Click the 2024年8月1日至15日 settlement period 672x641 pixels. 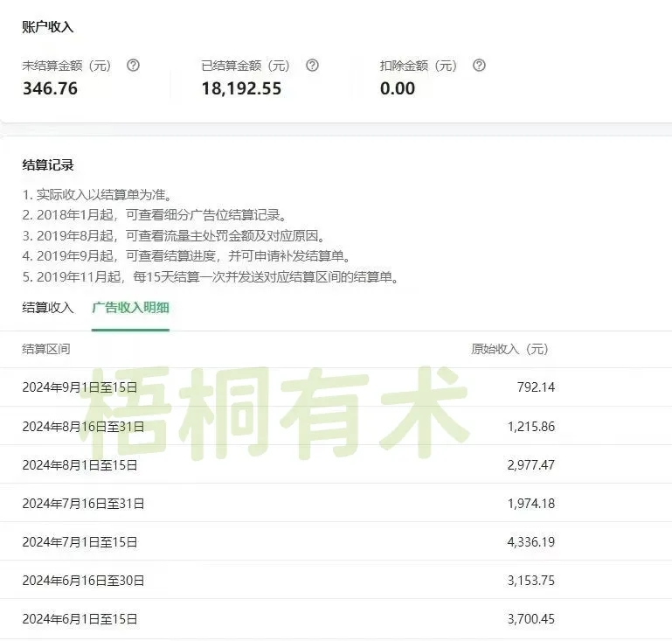pyautogui.click(x=80, y=465)
